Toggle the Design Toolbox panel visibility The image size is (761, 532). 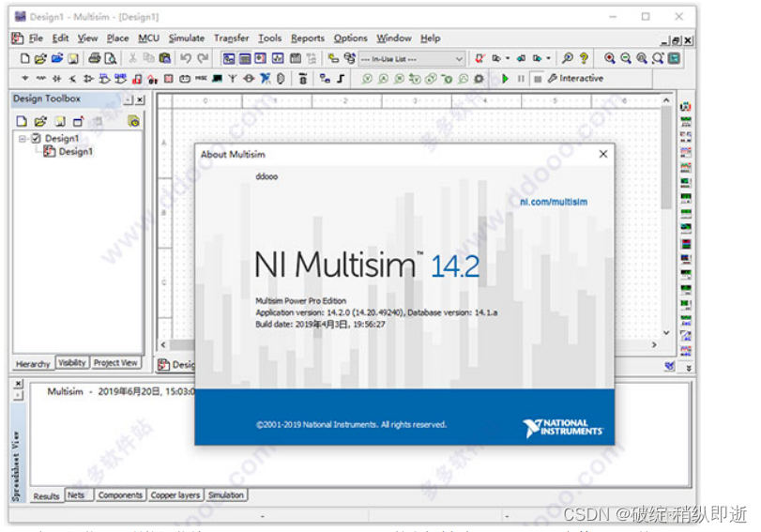coord(229,59)
